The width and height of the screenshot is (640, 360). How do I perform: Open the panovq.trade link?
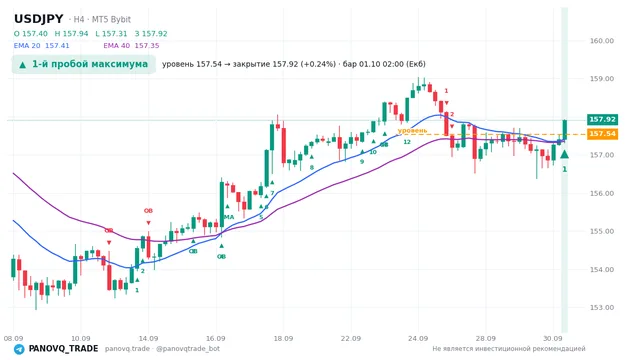tap(127, 349)
